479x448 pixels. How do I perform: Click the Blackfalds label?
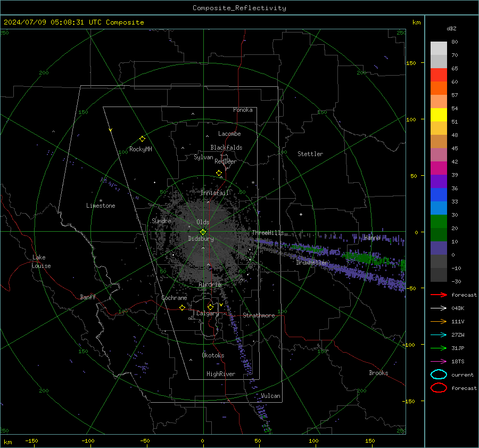click(x=226, y=148)
